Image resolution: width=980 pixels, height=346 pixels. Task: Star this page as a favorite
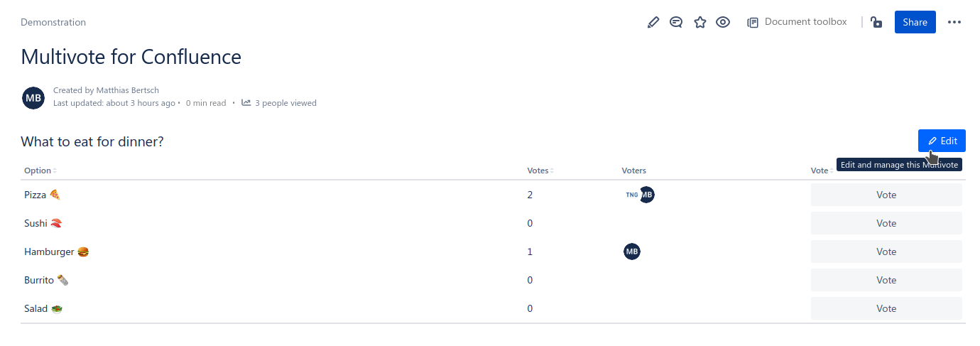pyautogui.click(x=699, y=23)
